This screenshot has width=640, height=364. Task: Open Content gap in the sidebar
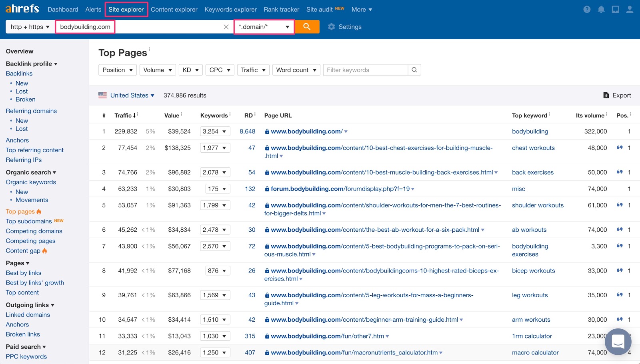(23, 251)
